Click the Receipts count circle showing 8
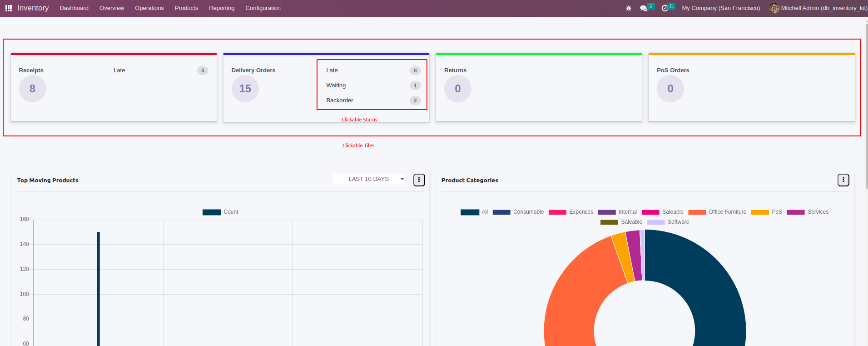The height and width of the screenshot is (346, 868). click(x=33, y=89)
